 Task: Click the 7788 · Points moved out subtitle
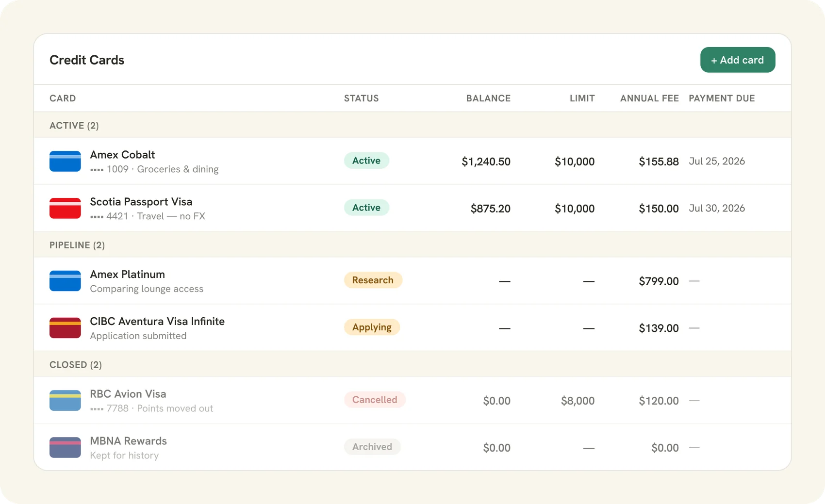tap(151, 408)
